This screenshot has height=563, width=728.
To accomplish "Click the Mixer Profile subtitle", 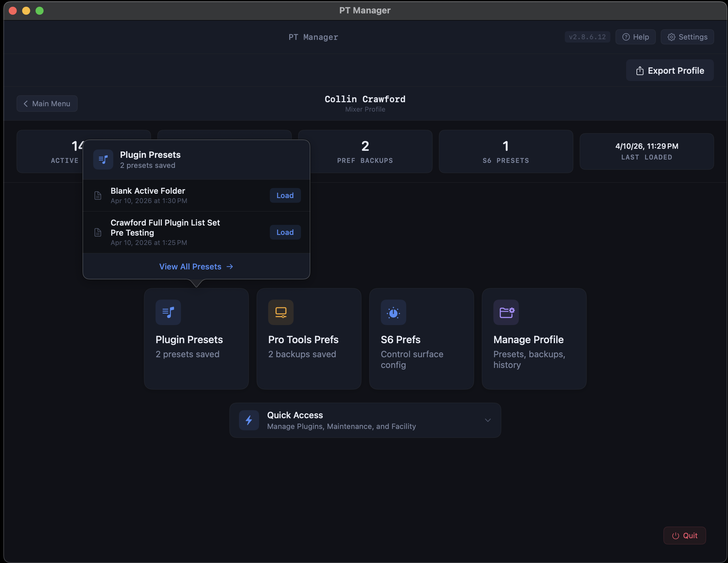I will click(365, 110).
